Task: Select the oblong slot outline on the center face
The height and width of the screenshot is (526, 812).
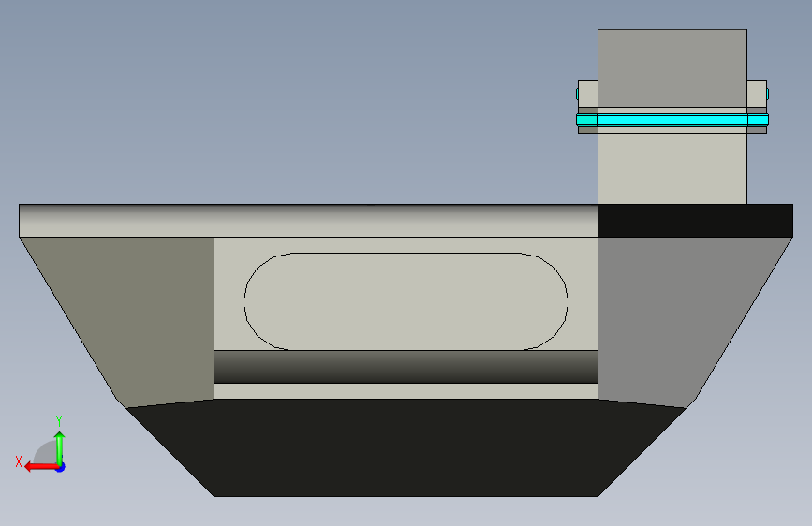Action: (406, 301)
